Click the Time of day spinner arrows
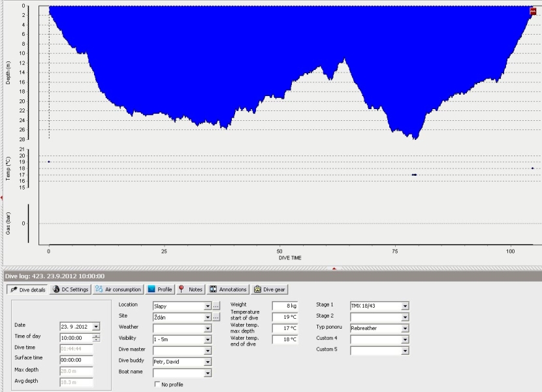542x392 pixels. click(x=96, y=338)
